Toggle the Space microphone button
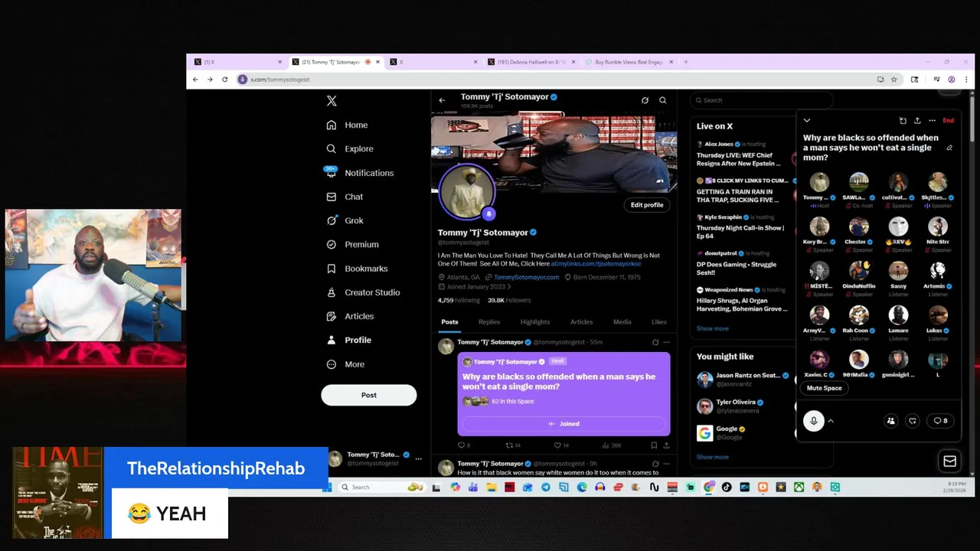The height and width of the screenshot is (551, 980). [x=814, y=421]
